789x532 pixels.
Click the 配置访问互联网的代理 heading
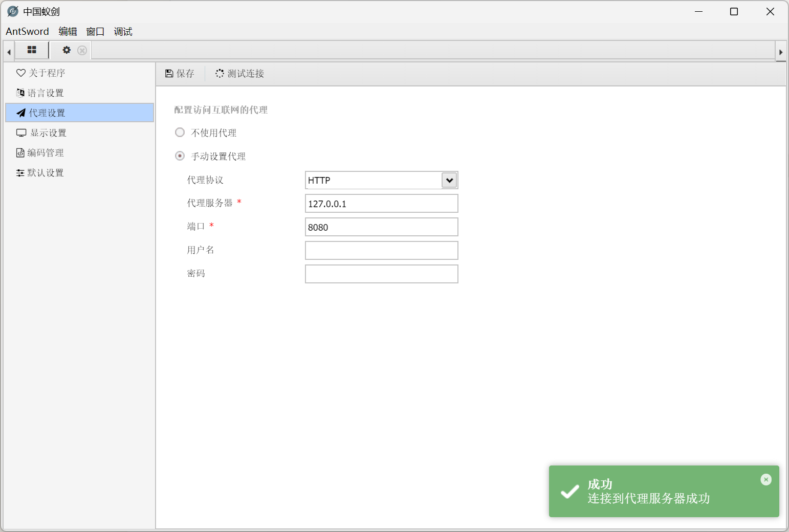[221, 109]
